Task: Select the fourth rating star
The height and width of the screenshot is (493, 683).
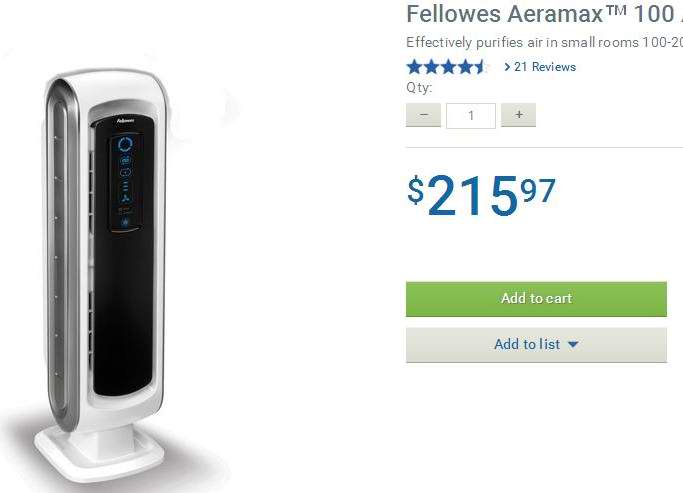Action: 465,67
